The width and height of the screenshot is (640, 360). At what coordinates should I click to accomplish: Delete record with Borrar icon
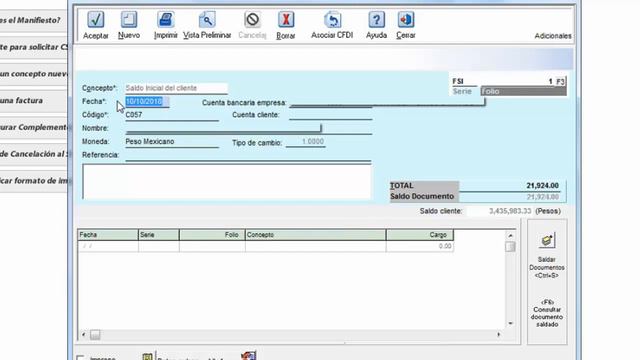(x=286, y=20)
